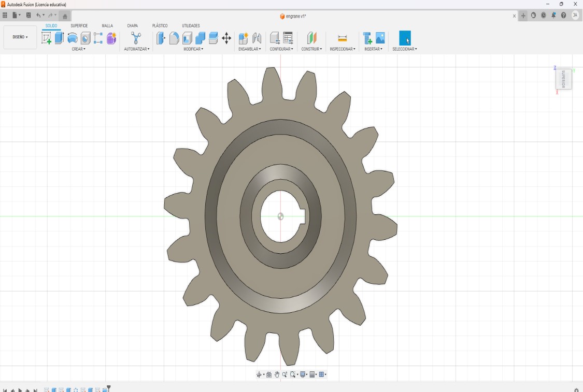Select the Revolve tool
583x392 pixels.
tap(73, 38)
